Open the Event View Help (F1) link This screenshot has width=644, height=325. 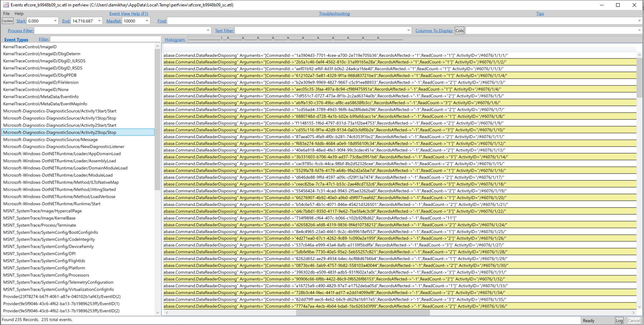coord(128,13)
